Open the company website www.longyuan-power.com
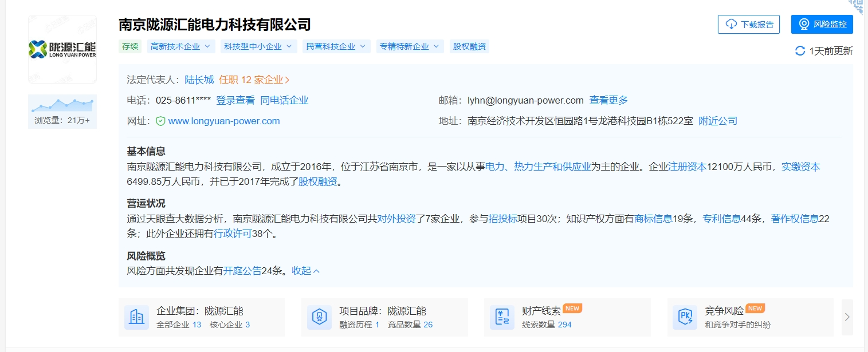868x352 pixels. pos(223,121)
